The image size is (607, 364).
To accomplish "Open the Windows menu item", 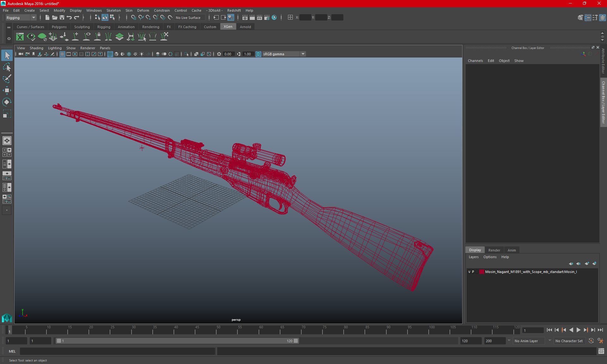I will tap(94, 10).
